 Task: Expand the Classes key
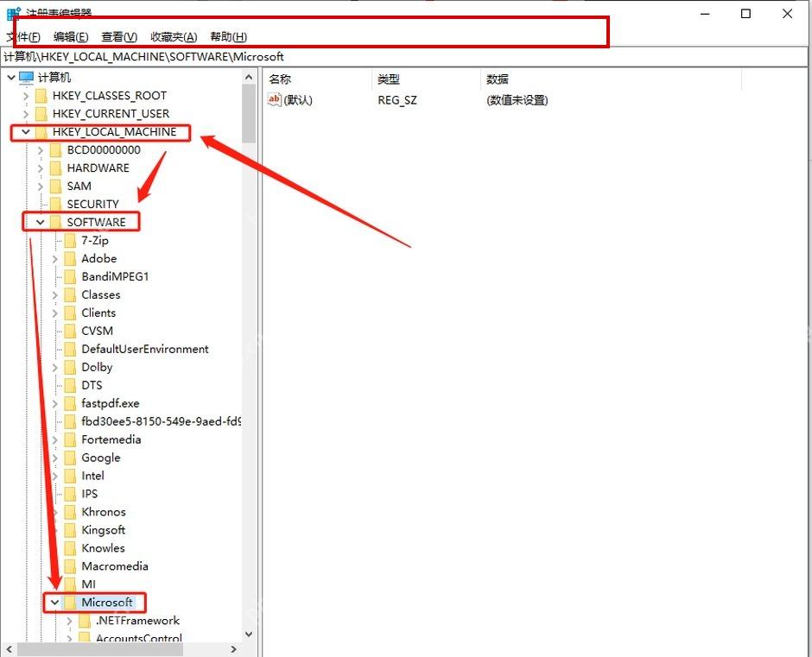coord(55,294)
